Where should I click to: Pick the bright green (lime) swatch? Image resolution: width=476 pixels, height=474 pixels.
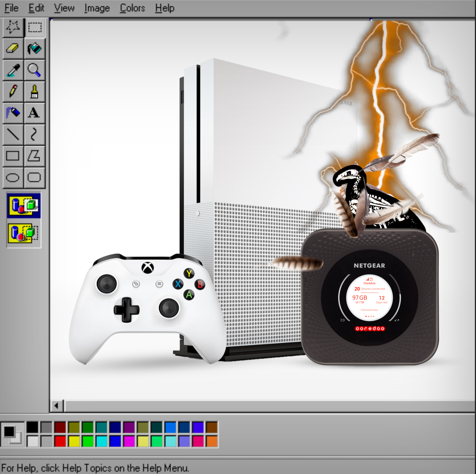pyautogui.click(x=88, y=441)
